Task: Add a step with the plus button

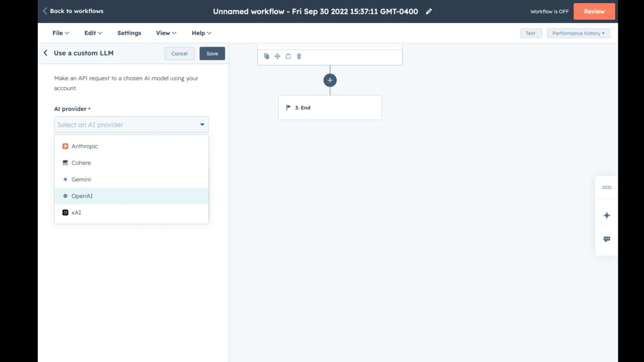Action: (x=330, y=80)
